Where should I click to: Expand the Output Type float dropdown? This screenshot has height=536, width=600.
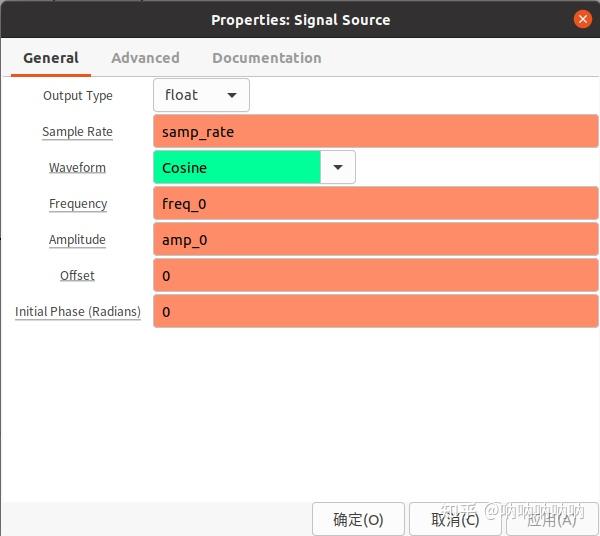[201, 95]
